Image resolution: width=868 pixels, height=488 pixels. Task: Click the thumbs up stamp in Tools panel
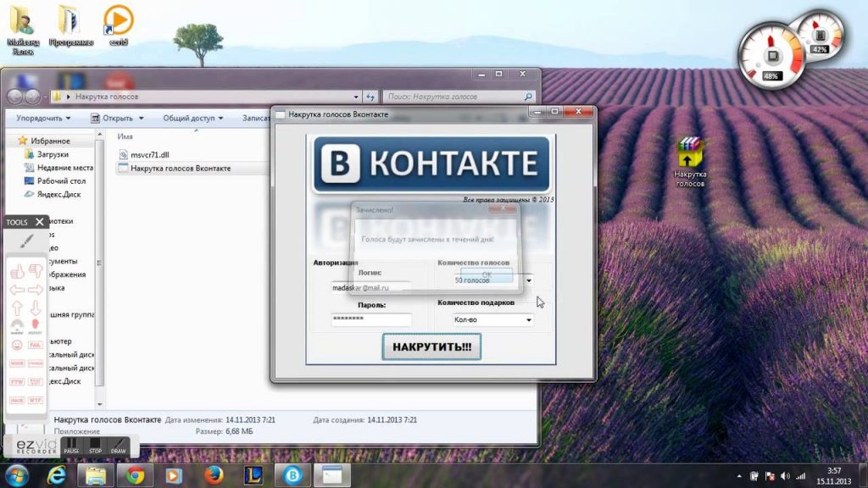[16, 271]
